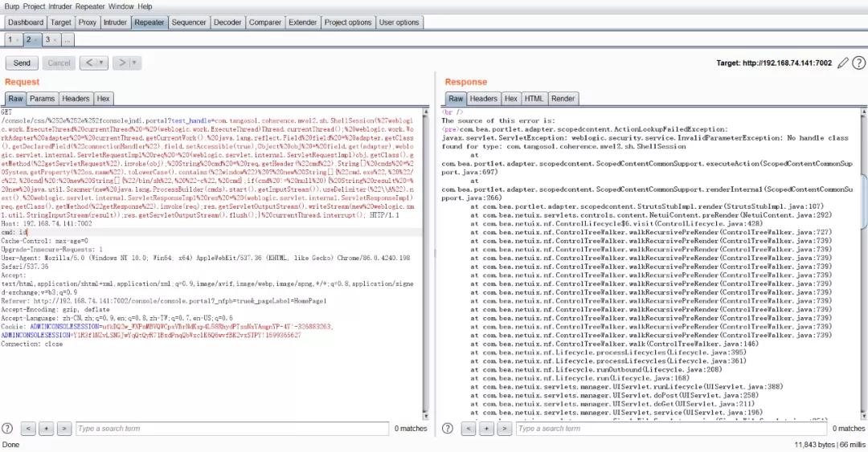Switch to the Target tab

[x=60, y=22]
